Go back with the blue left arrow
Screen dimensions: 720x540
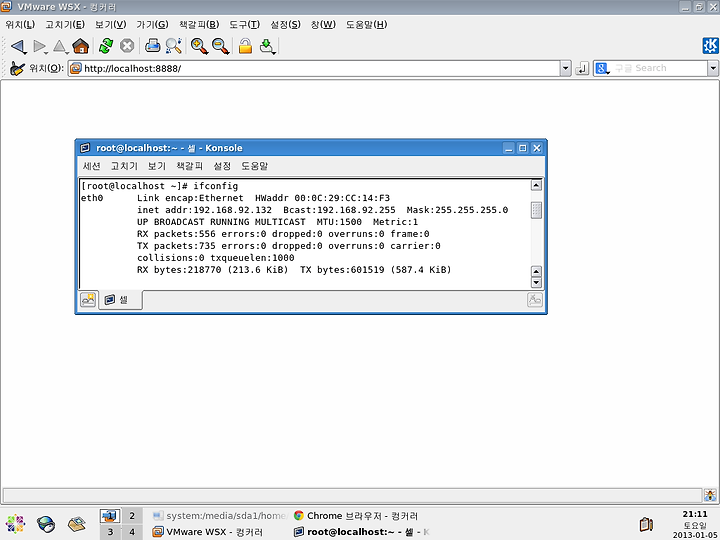[x=17, y=46]
